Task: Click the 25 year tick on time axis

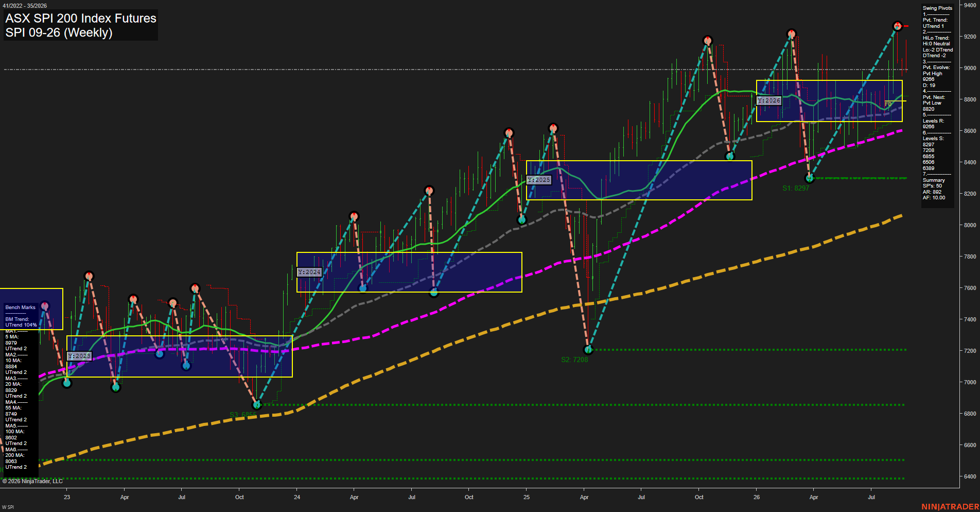Action: coord(527,497)
